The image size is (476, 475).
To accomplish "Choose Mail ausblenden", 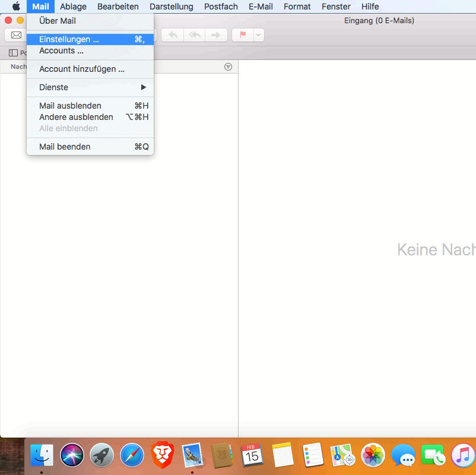I will [90, 106].
